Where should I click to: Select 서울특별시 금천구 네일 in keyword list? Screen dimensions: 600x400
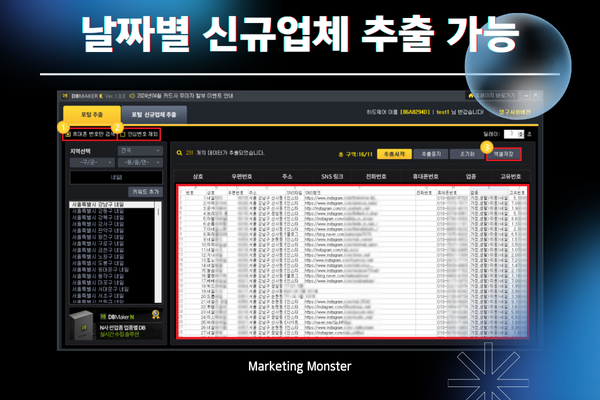112,250
